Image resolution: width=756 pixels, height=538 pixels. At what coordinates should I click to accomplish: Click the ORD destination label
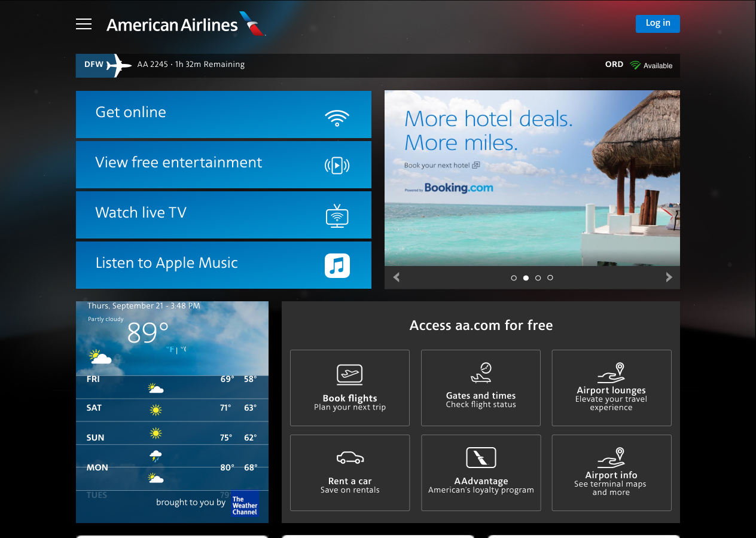pyautogui.click(x=614, y=65)
